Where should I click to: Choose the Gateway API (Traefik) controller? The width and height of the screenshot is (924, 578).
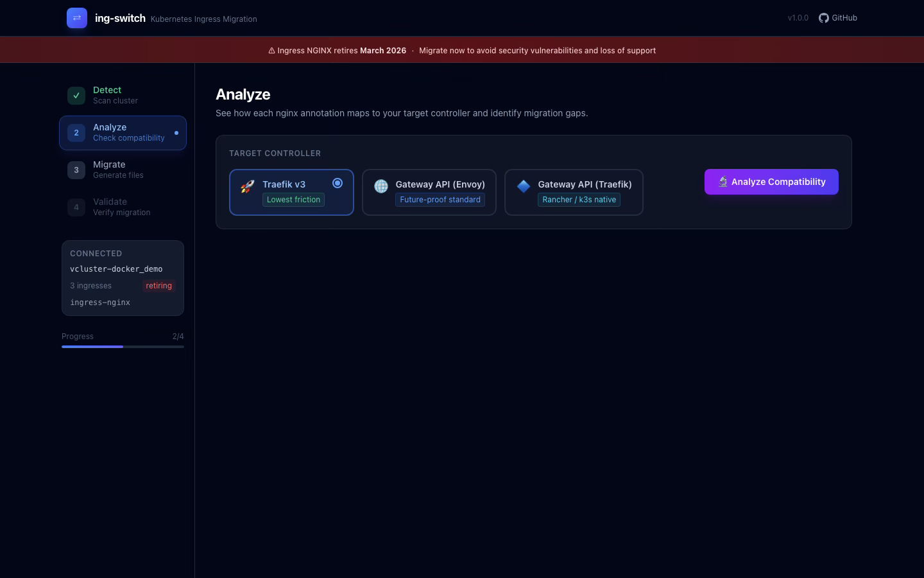(574, 192)
